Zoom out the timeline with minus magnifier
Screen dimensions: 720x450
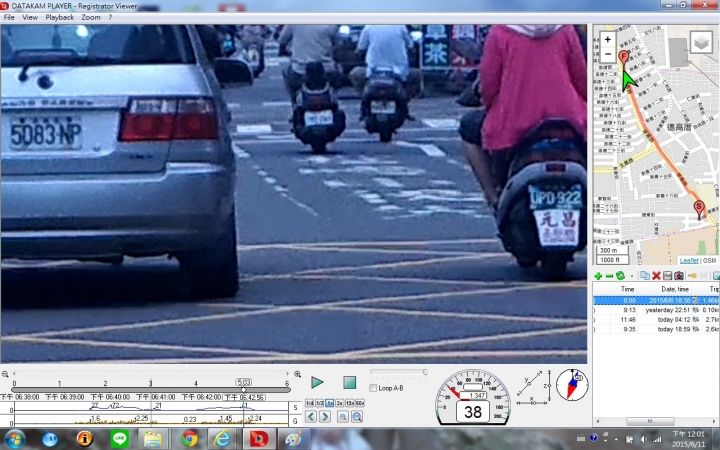[5, 374]
